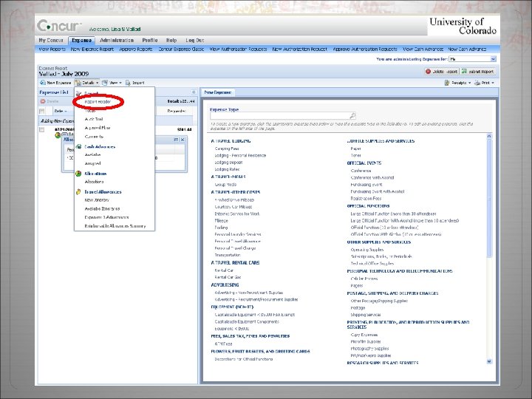This screenshot has width=532, height=399.
Task: Open the View dropdown in the toolbar
Action: (112, 83)
